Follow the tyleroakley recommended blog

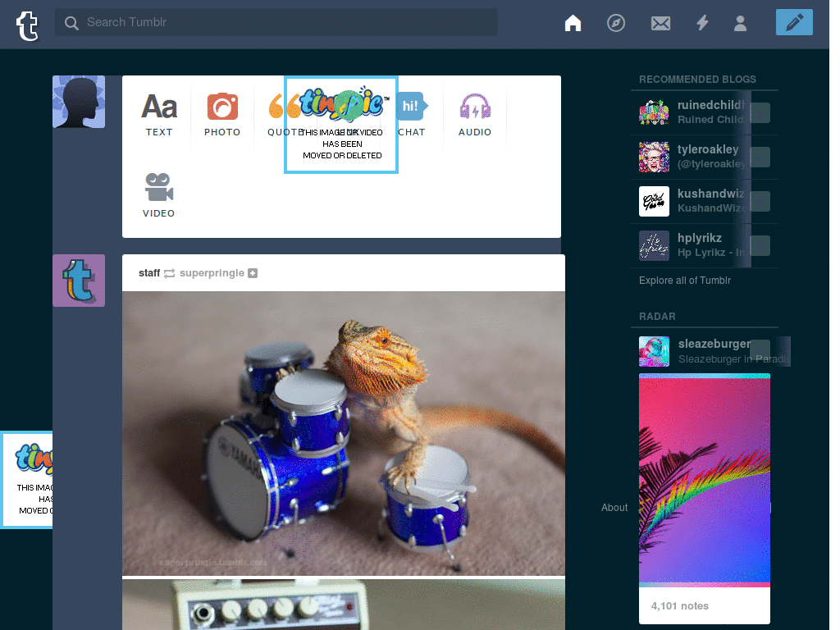pos(760,157)
